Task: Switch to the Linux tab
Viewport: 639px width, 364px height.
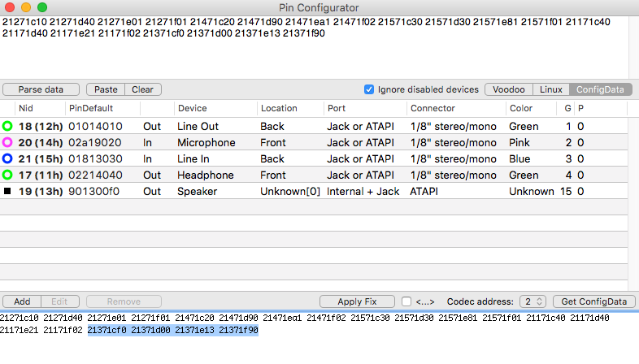Action: point(551,89)
